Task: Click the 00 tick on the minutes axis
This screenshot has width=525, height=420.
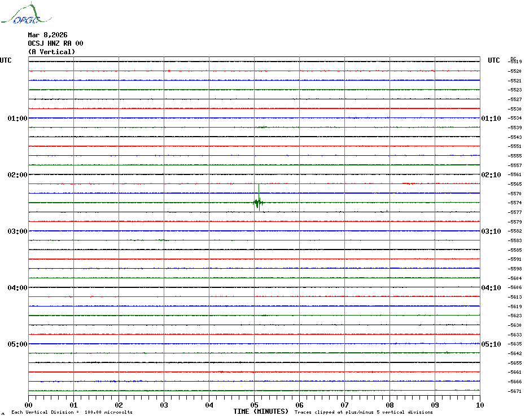Action: 29,405
